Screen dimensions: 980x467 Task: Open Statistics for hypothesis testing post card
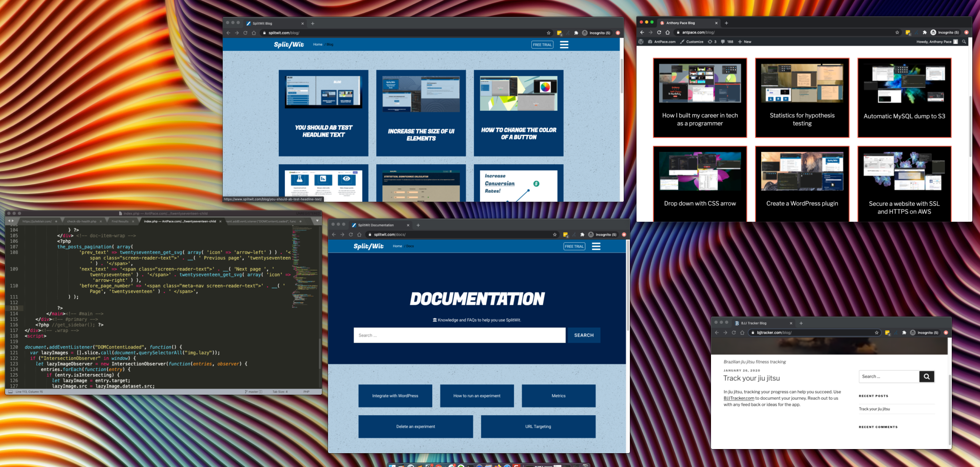pos(802,98)
